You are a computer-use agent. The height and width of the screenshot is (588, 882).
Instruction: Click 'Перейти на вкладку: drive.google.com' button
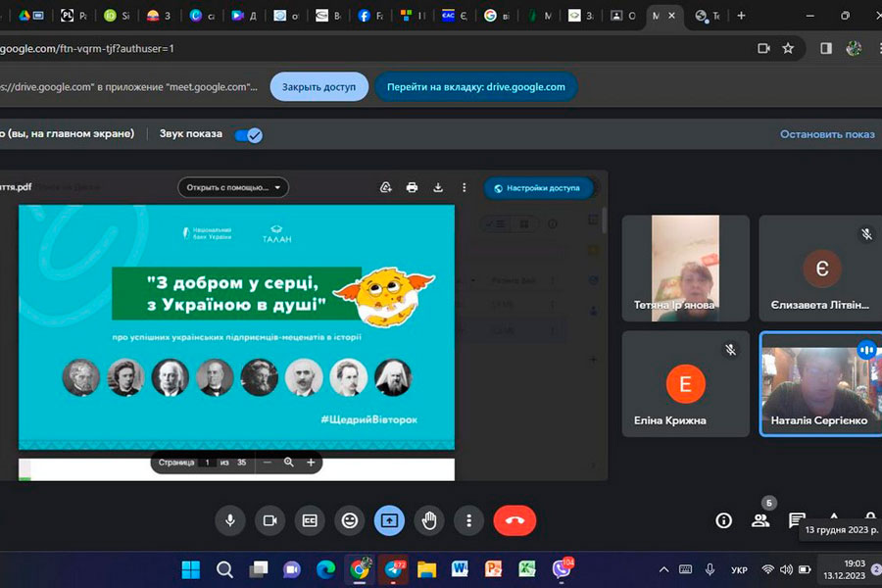pos(476,86)
